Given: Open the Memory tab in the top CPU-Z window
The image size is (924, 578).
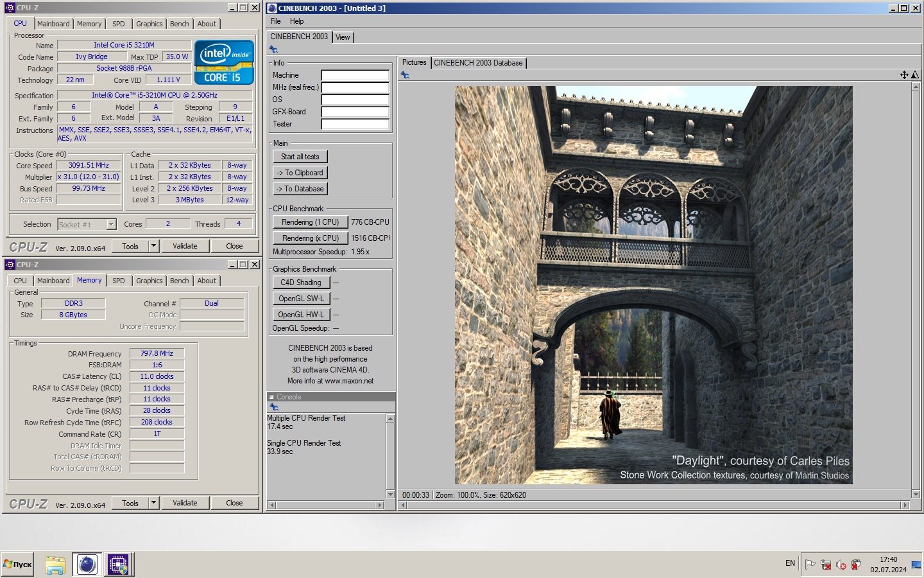Looking at the screenshot, I should [89, 24].
